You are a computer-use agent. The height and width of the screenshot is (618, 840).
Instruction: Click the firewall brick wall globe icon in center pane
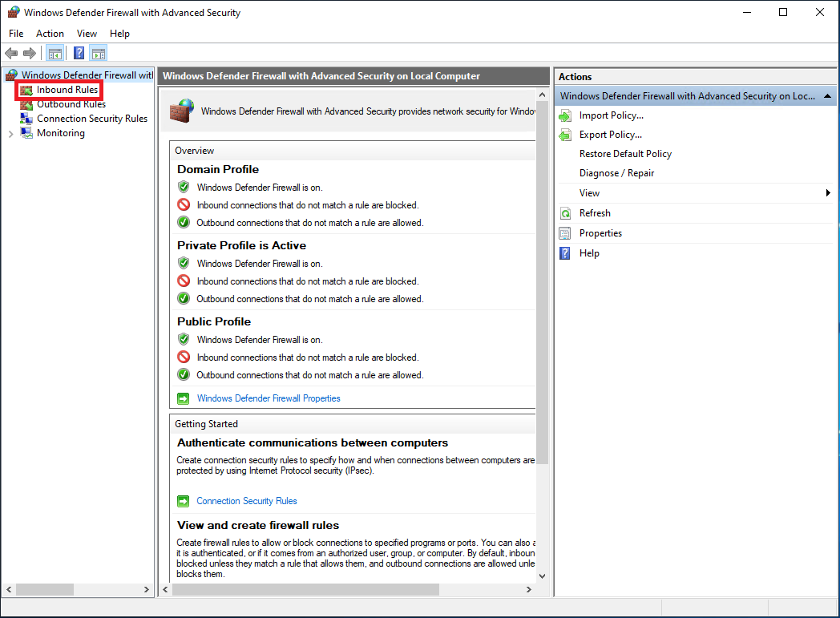click(182, 111)
